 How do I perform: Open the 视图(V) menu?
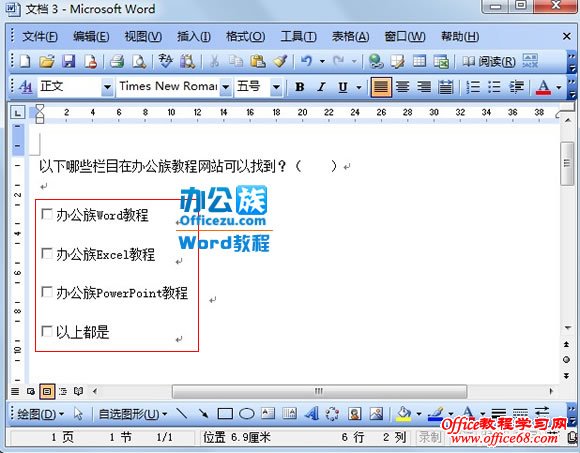143,37
